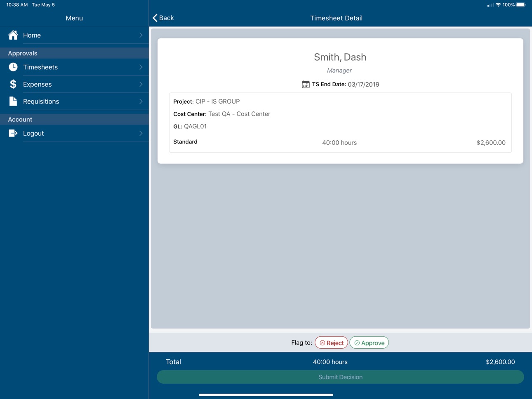Flag the timesheet to Reject
532x399 pixels.
(332, 343)
